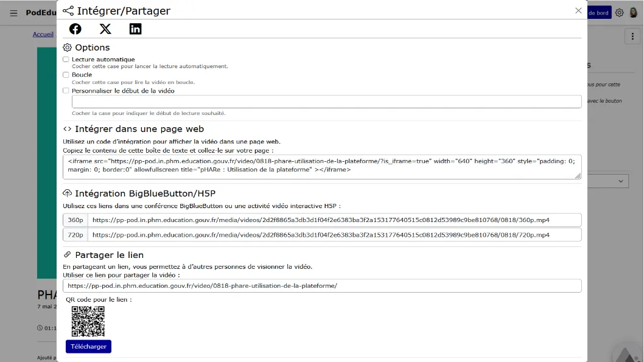Share video on X (Twitter) icon
644x362 pixels.
pyautogui.click(x=105, y=29)
